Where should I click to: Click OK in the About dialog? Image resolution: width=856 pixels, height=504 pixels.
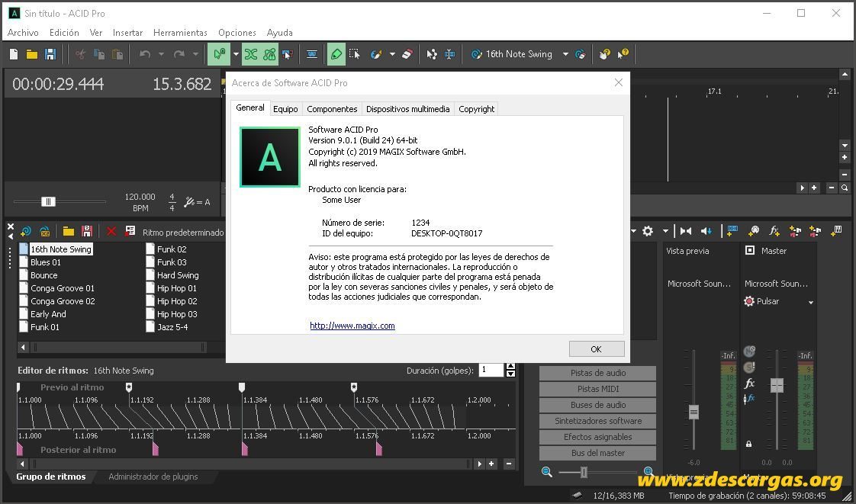596,349
